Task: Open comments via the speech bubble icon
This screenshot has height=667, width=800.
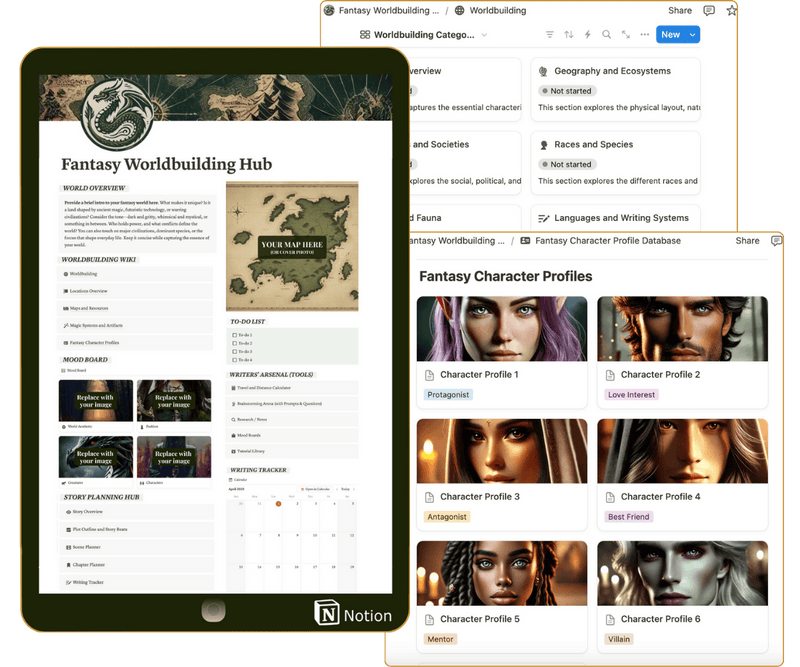Action: pos(708,10)
